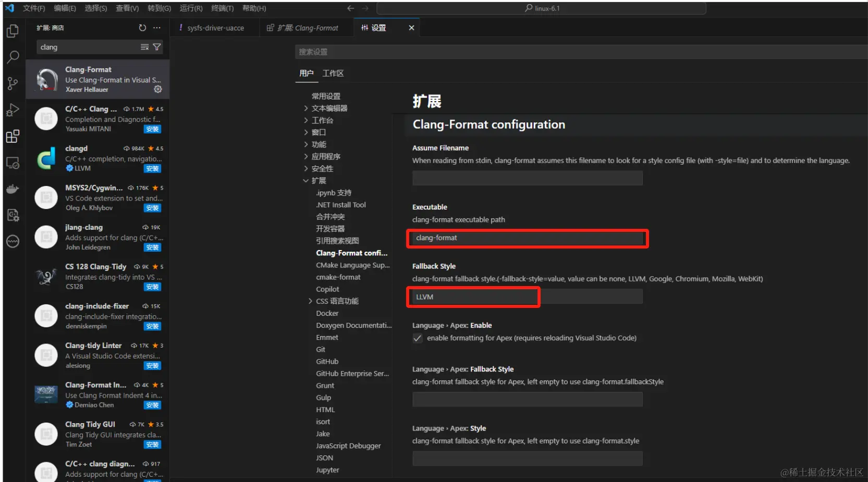Open the search-document icon in activity bar
The image size is (868, 482).
(x=13, y=215)
